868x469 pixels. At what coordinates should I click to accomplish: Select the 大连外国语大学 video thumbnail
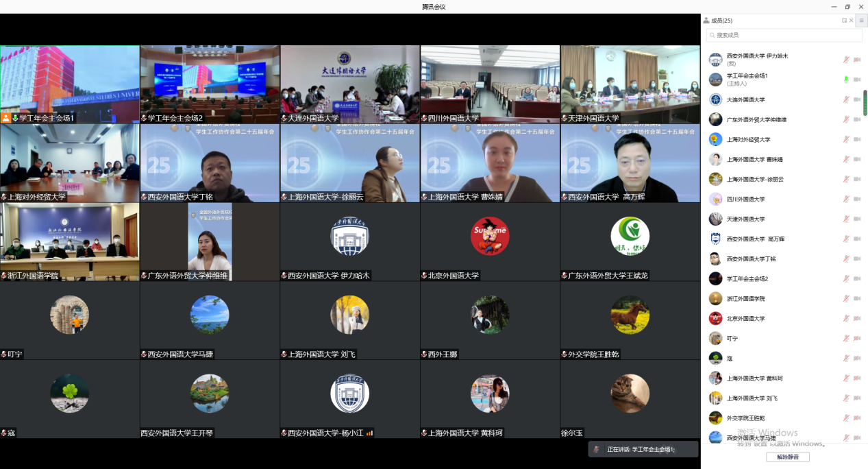(349, 84)
